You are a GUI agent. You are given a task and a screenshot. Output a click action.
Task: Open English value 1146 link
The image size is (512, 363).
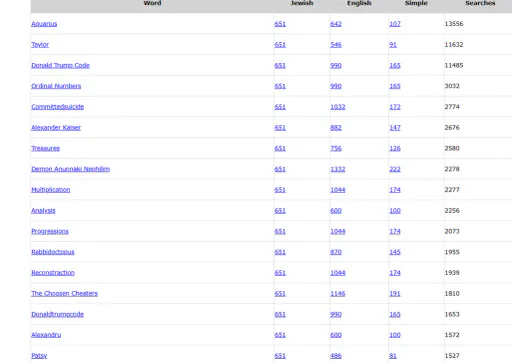point(338,294)
